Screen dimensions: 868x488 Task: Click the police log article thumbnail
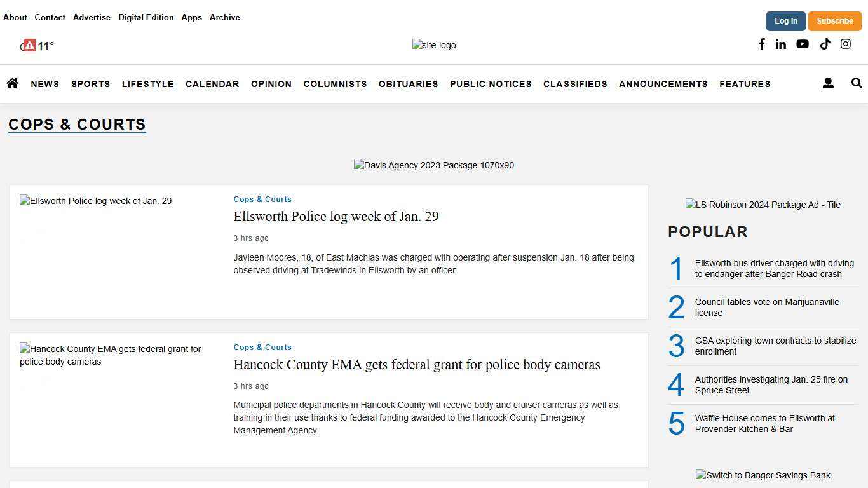click(x=95, y=201)
